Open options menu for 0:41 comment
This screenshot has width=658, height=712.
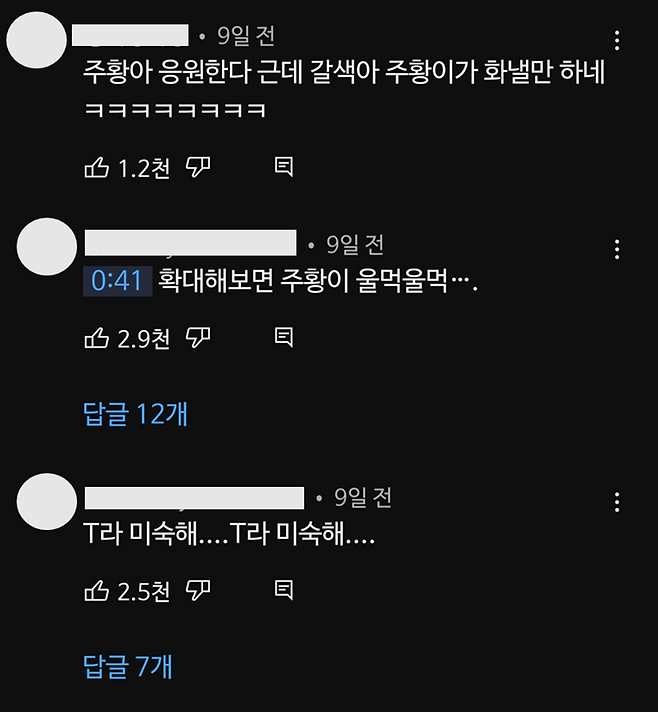pos(617,249)
